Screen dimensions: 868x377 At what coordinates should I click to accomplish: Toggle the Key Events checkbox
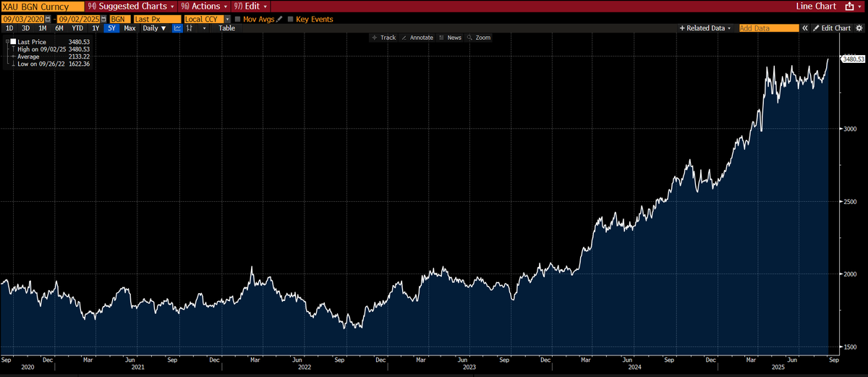tap(291, 19)
